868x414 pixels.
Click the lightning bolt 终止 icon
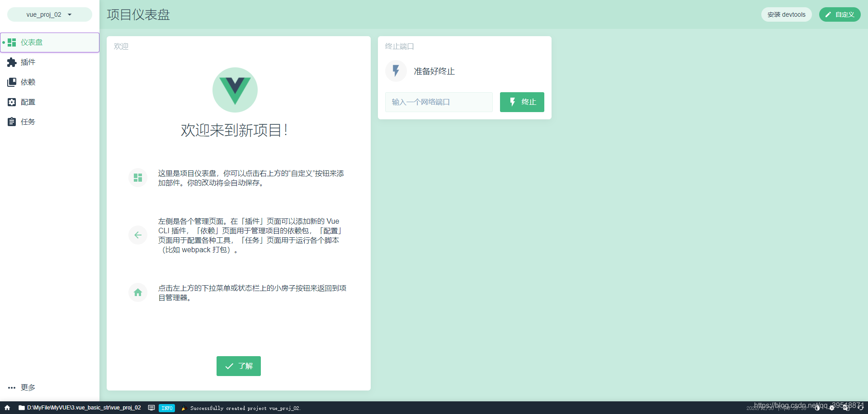point(512,102)
